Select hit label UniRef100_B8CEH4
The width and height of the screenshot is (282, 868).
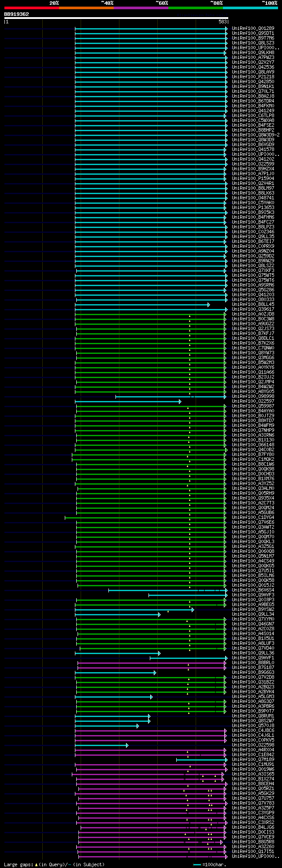pos(253,783)
